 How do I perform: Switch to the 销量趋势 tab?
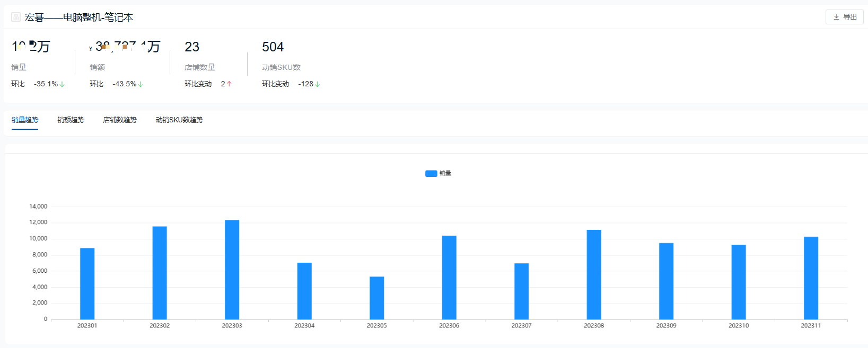(25, 120)
